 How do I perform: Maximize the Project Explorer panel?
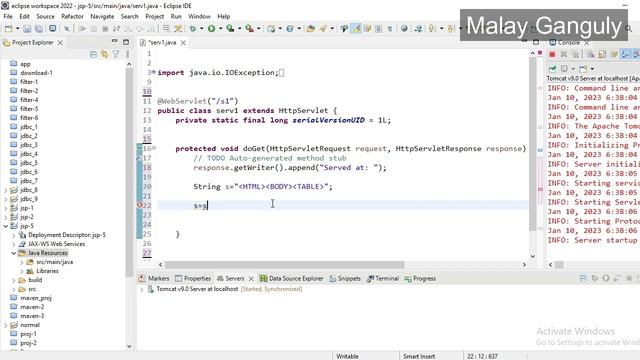click(x=126, y=42)
